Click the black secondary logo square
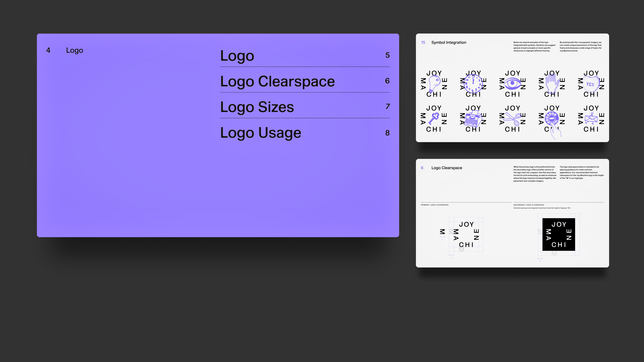 tap(558, 234)
